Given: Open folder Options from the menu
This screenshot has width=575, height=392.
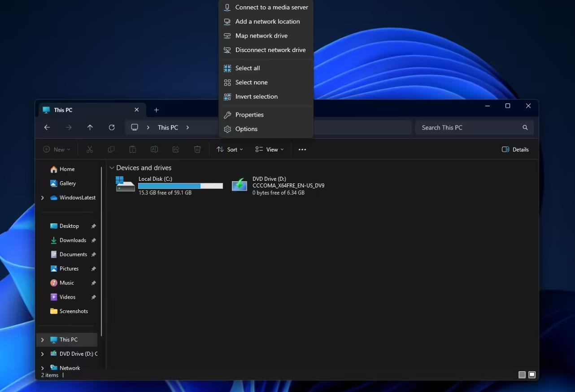Looking at the screenshot, I should [x=266, y=129].
